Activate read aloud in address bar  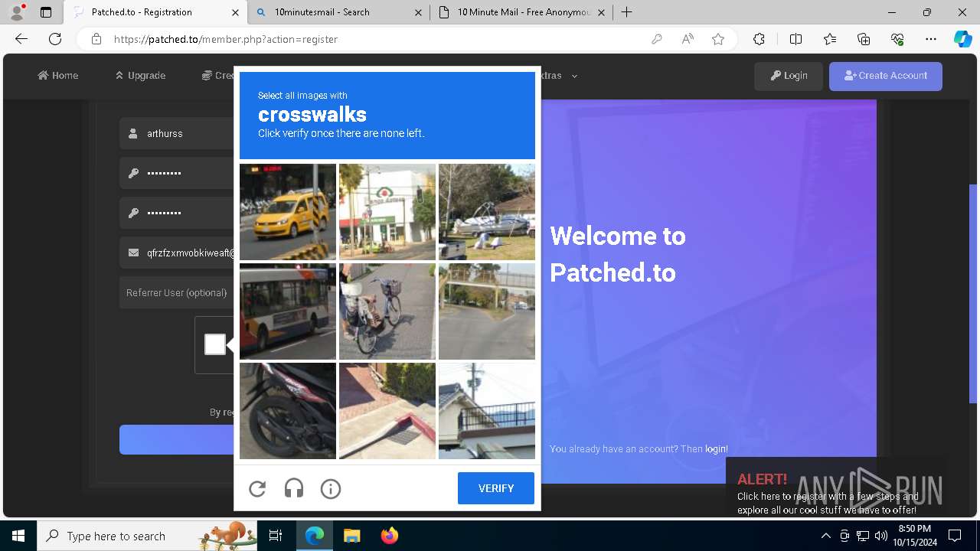[688, 39]
